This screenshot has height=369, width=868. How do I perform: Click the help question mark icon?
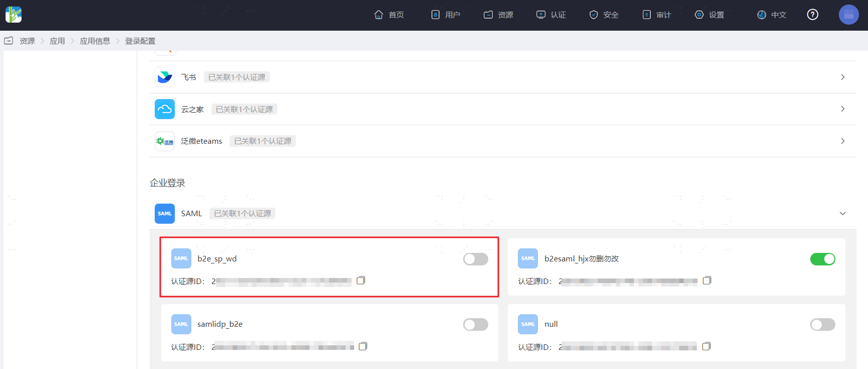coord(813,15)
